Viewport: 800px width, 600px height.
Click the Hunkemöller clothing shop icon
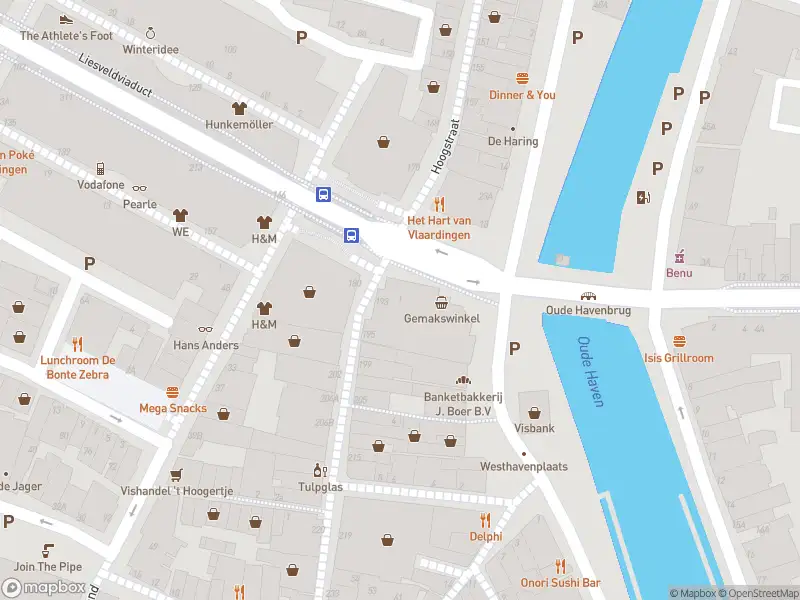[x=239, y=108]
